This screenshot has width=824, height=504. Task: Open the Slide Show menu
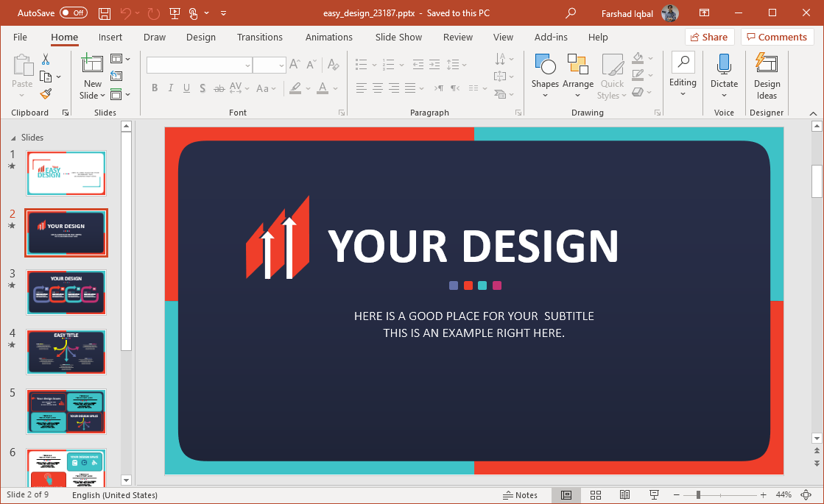[x=398, y=37]
